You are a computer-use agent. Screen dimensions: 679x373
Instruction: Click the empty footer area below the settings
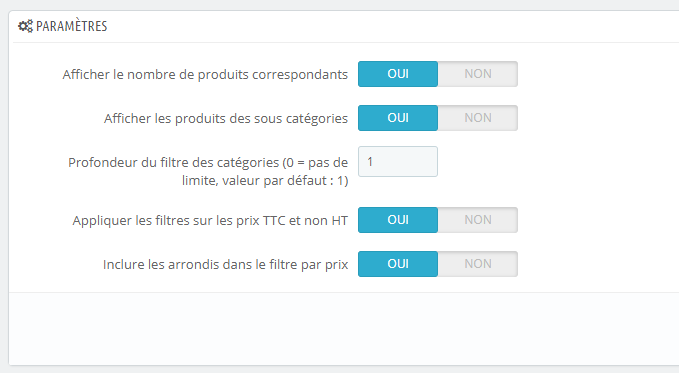(344, 328)
